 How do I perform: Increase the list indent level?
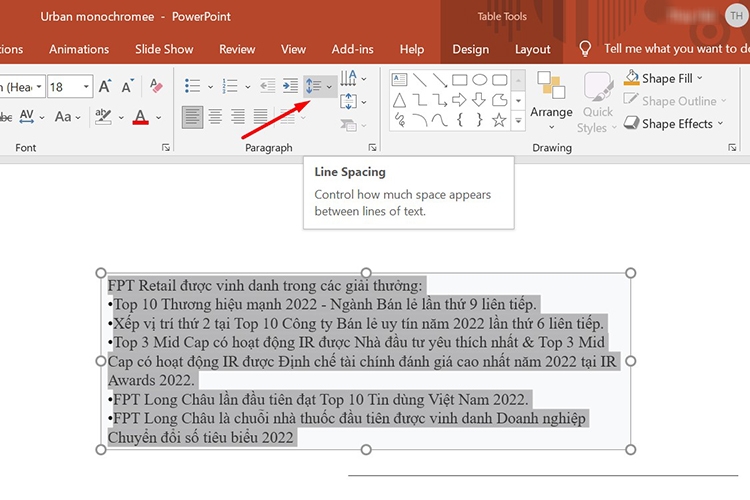click(x=290, y=86)
